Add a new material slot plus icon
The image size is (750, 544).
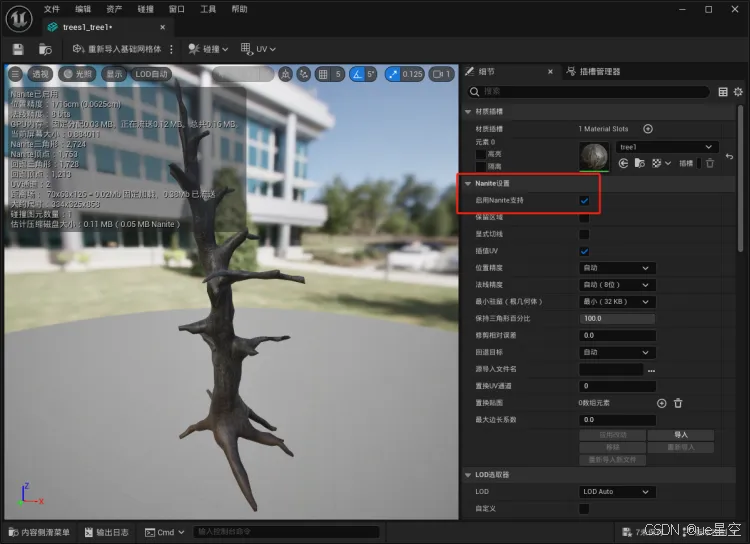pyautogui.click(x=648, y=129)
